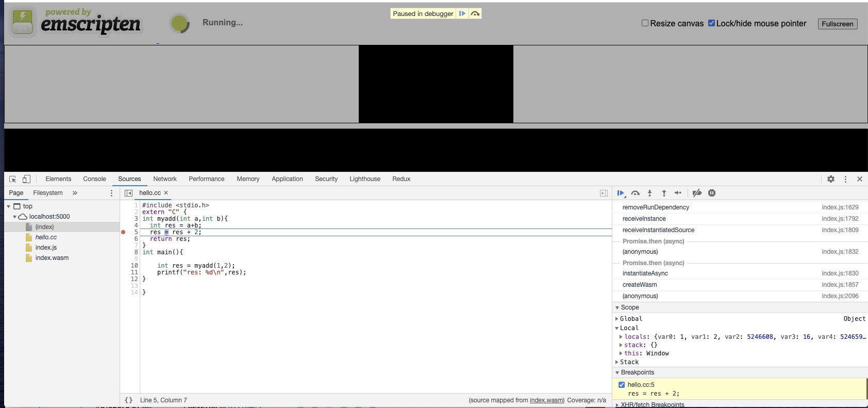Click the emscripten logo
This screenshot has height=408, width=868.
click(75, 23)
